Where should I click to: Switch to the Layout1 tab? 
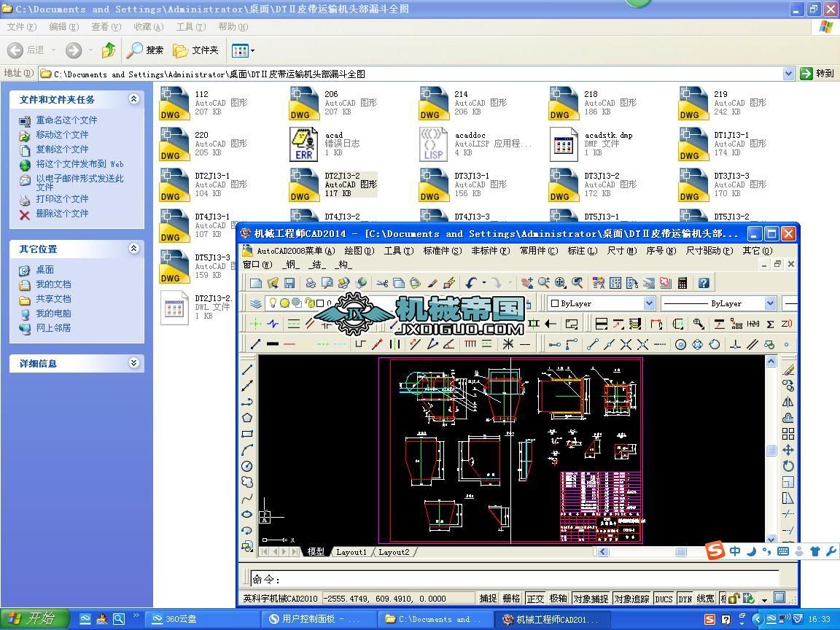(x=351, y=552)
